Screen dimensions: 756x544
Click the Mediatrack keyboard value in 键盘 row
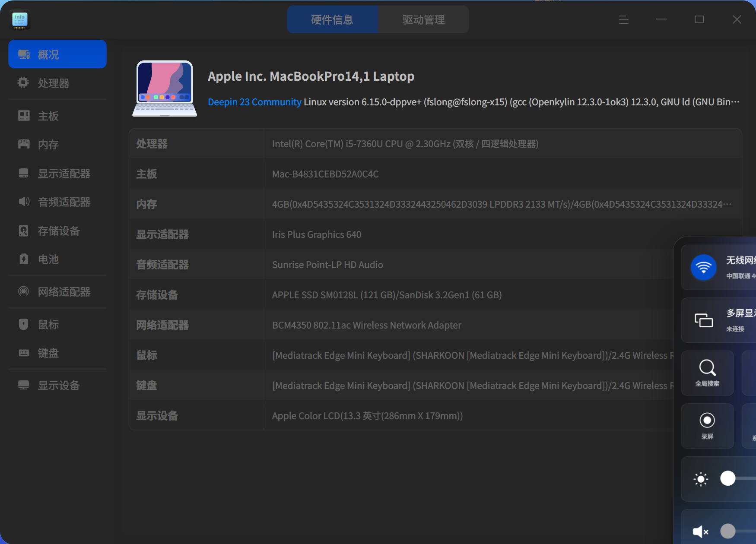pyautogui.click(x=473, y=386)
